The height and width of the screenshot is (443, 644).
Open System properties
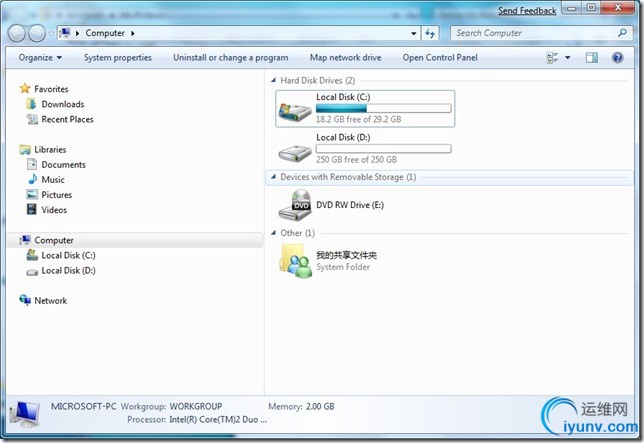[x=118, y=57]
